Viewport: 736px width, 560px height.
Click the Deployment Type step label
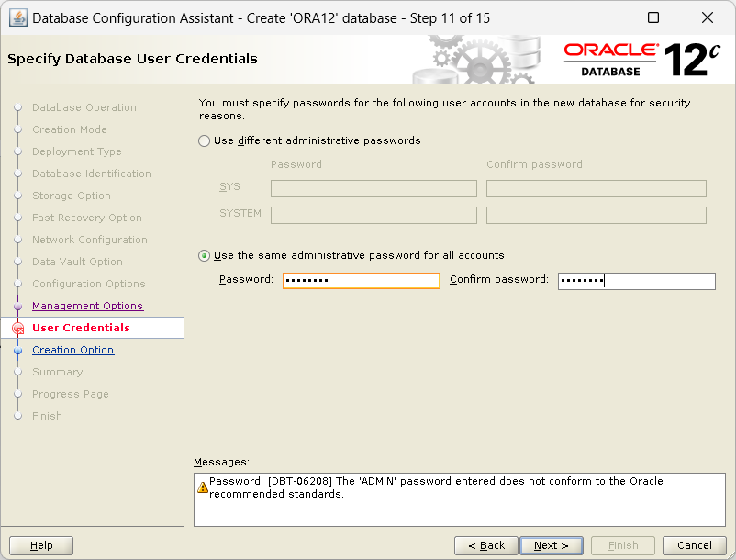tap(76, 151)
